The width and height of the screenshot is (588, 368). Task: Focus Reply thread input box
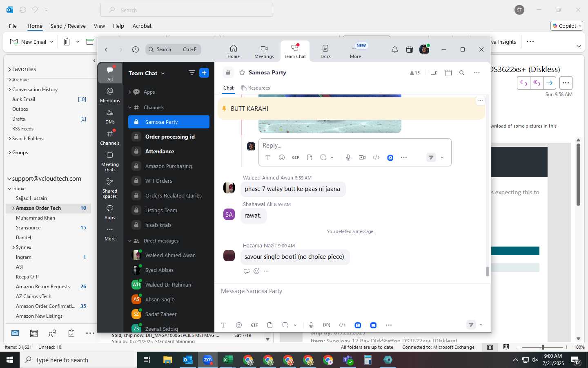click(354, 146)
